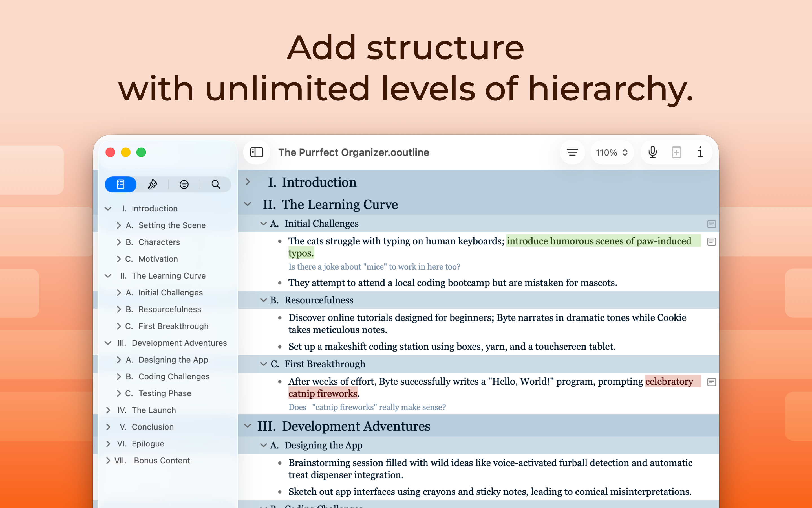
Task: Expand sidebar B. Coding Challenges chevron
Action: 119,377
